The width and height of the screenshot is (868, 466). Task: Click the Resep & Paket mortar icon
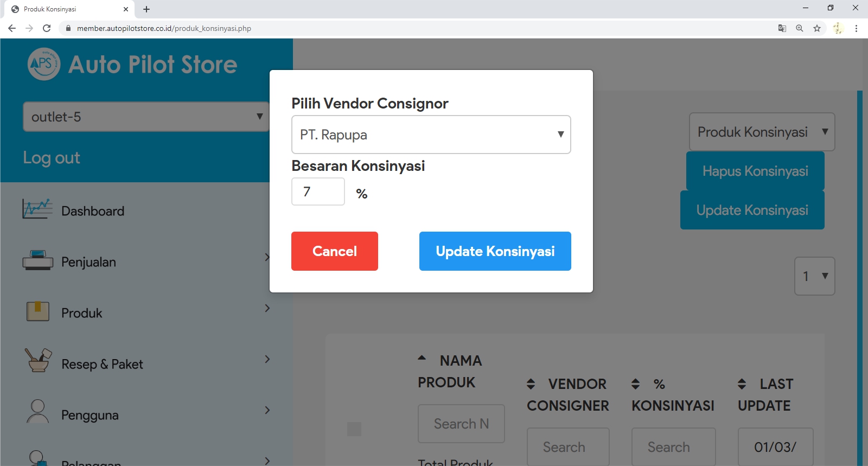click(x=37, y=361)
